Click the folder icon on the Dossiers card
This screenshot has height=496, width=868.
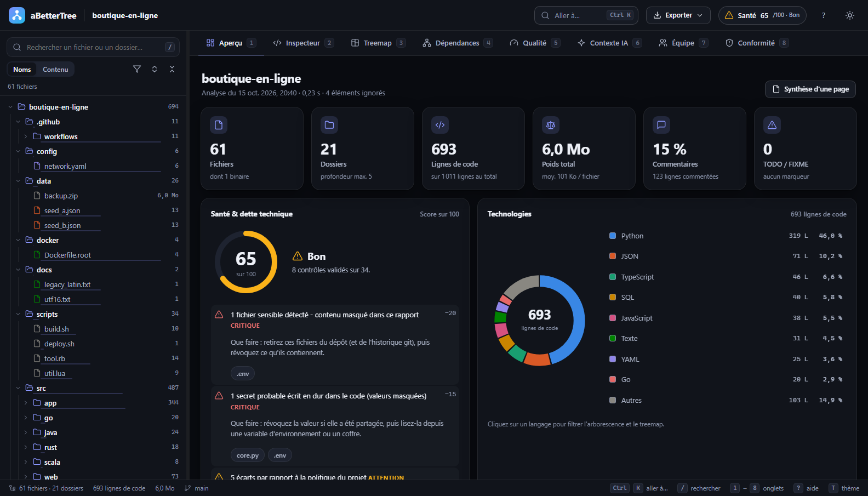329,125
